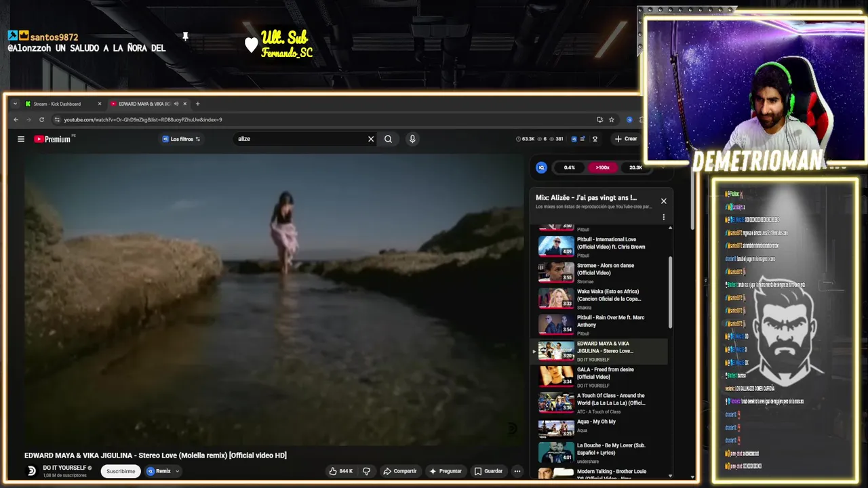The image size is (868, 488).
Task: Open playlist three-dot options menu
Action: click(x=663, y=218)
